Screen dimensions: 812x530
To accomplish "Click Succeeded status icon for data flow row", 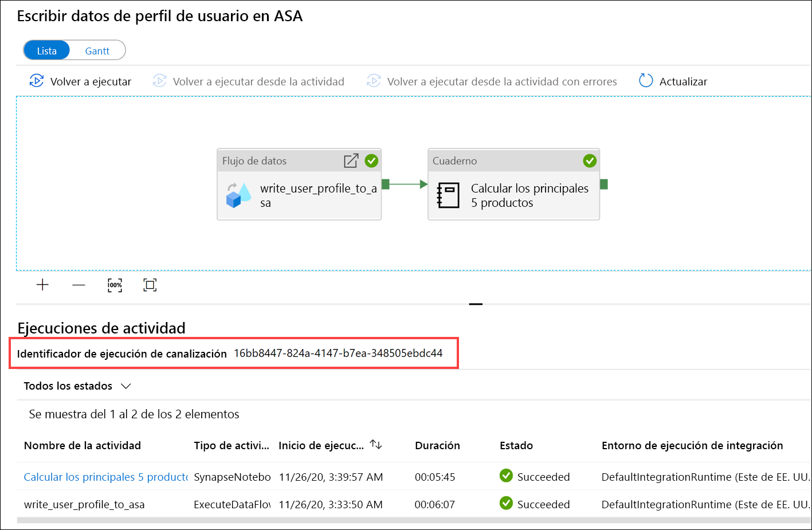I will [x=506, y=503].
